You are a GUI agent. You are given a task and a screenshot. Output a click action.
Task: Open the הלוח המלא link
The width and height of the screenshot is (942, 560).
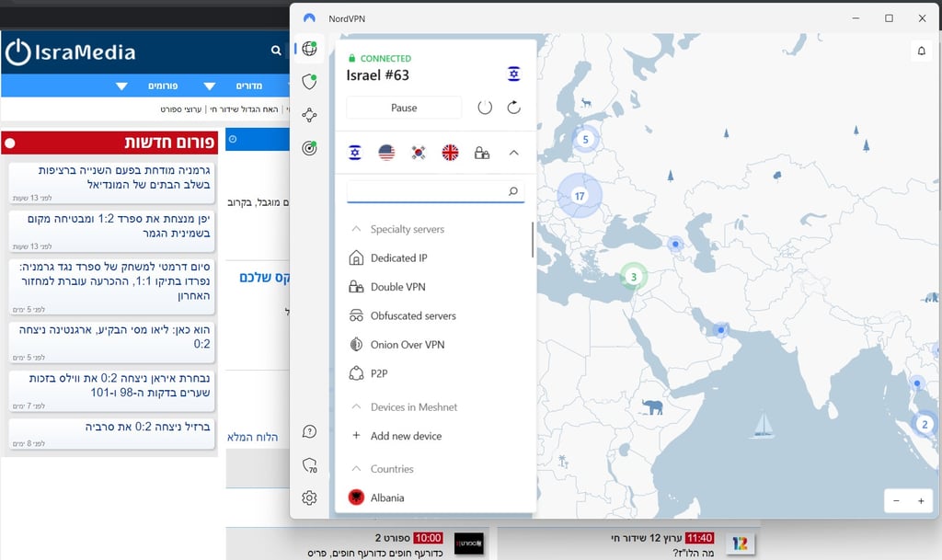pyautogui.click(x=252, y=437)
